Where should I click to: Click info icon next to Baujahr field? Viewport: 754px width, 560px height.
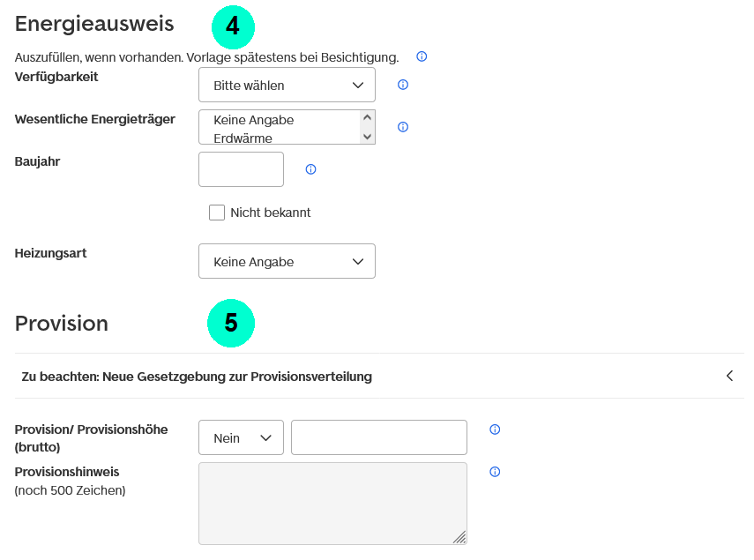point(310,169)
